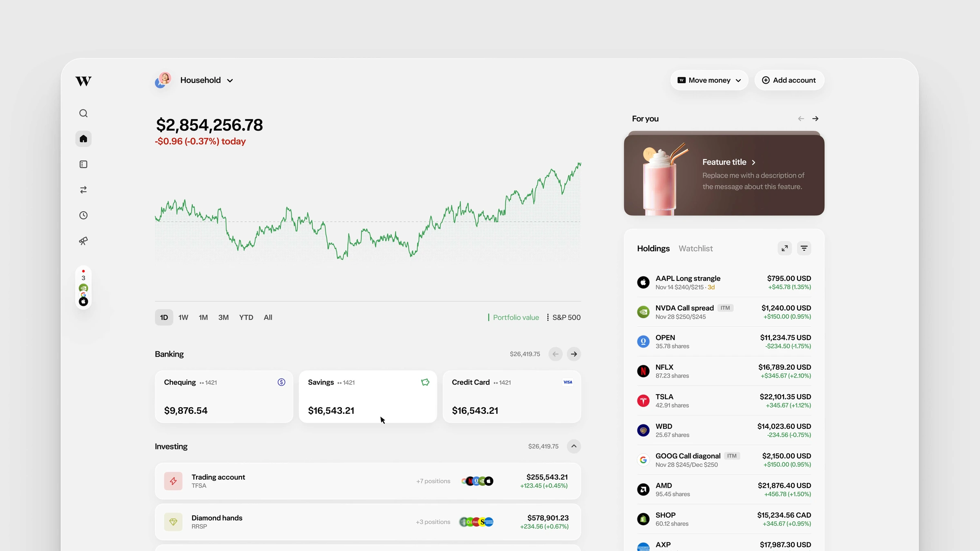Select the 1W chart range
The height and width of the screenshot is (551, 980).
pos(183,318)
